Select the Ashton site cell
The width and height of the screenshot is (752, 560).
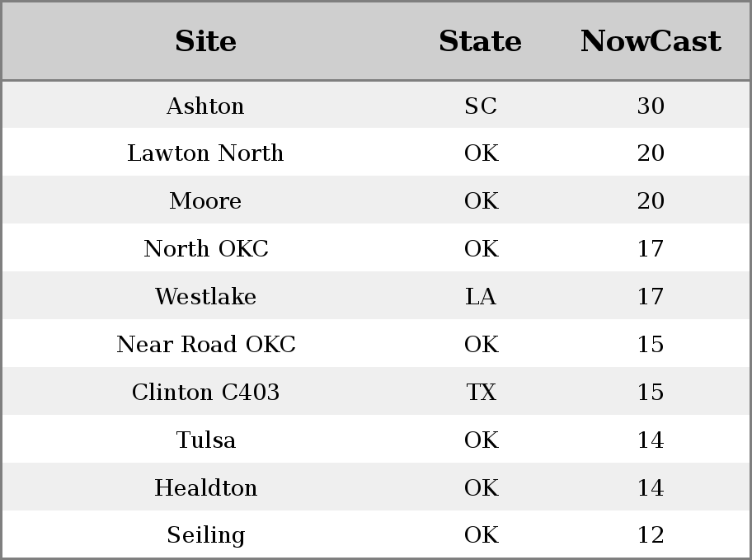click(205, 106)
